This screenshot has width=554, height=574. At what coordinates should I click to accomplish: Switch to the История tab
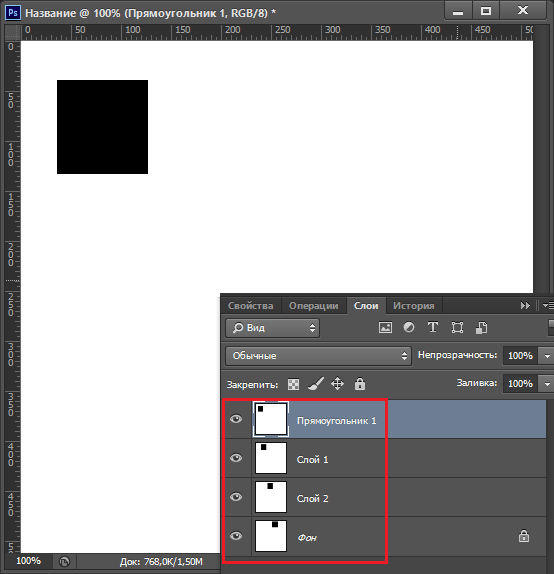(x=414, y=306)
